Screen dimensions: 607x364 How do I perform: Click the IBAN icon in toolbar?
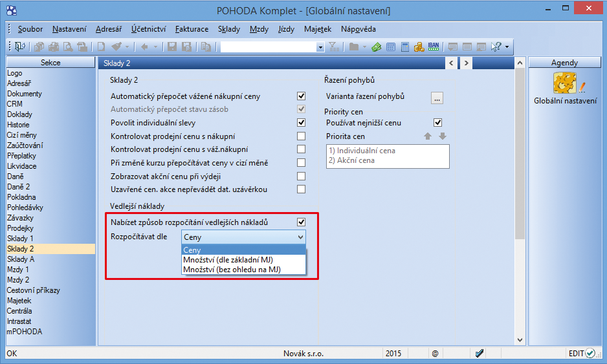click(434, 47)
